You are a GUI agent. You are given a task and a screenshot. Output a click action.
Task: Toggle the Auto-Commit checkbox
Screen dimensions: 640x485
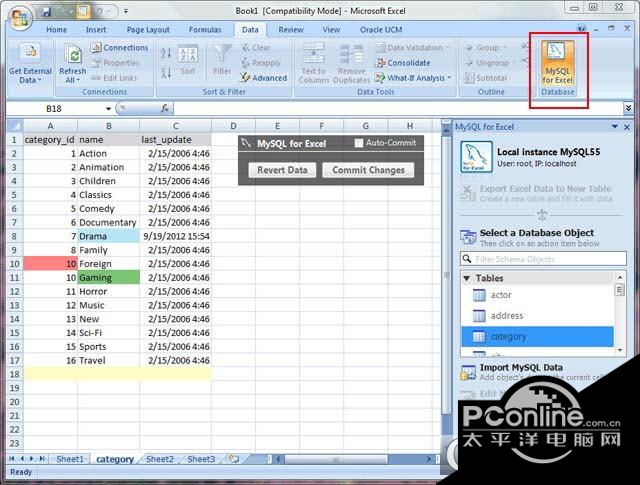tap(358, 143)
